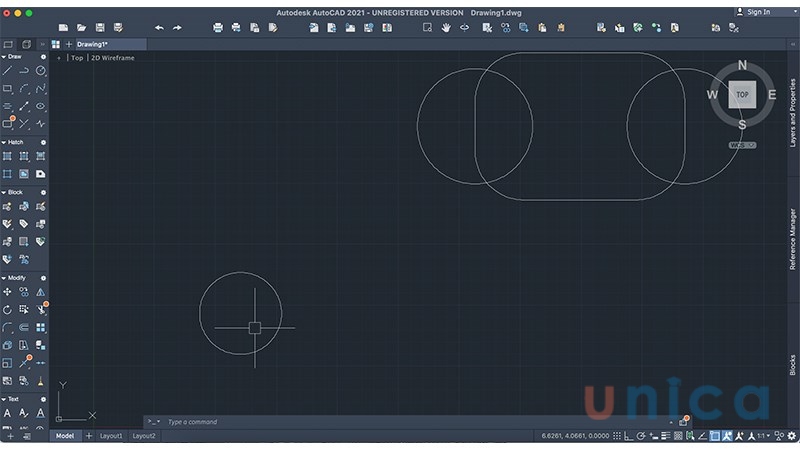Collapse the Draw panel section
Viewport: 800px width, 450px height.
4,57
